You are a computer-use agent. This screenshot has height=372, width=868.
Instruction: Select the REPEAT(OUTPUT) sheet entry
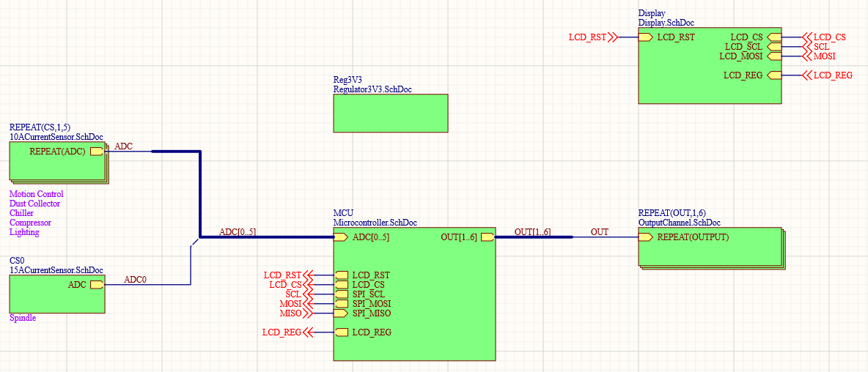(x=684, y=237)
